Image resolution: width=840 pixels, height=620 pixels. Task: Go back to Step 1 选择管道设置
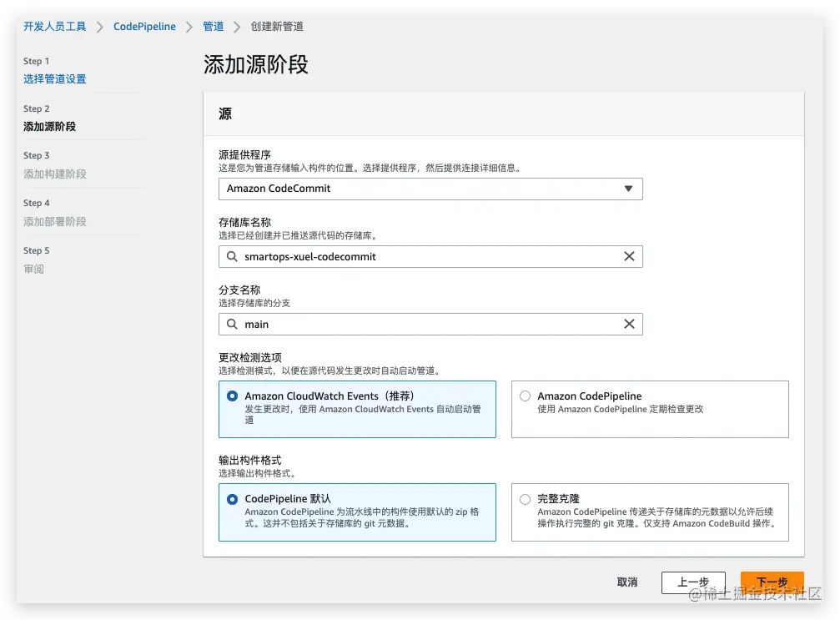[x=55, y=78]
